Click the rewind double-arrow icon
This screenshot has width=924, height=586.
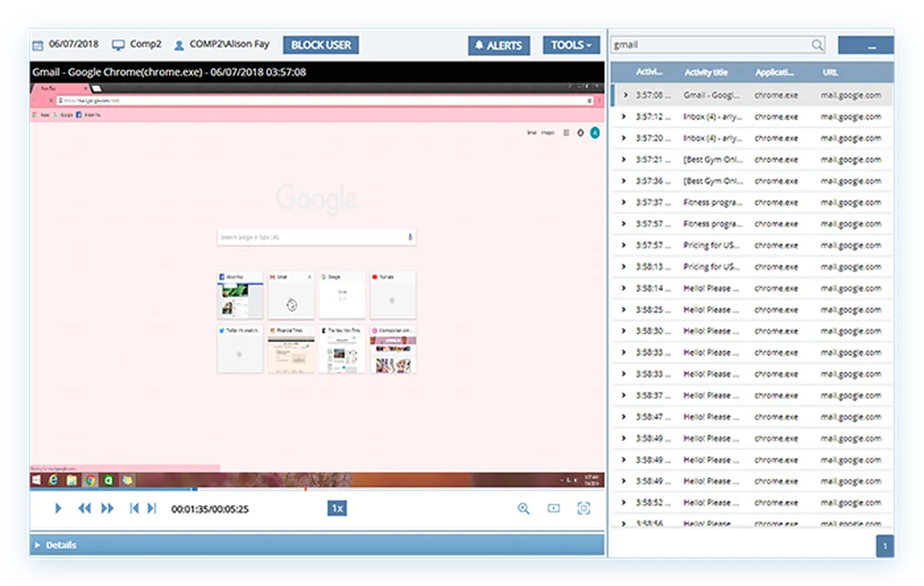(85, 508)
